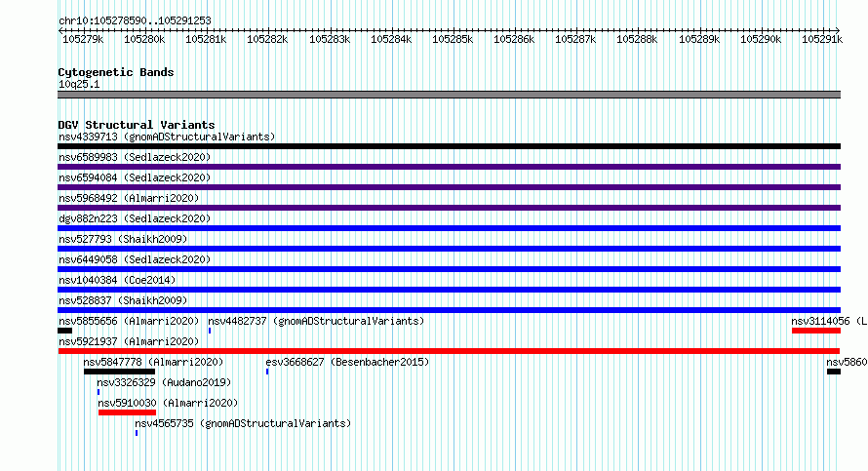Image resolution: width=868 pixels, height=471 pixels.
Task: Click nsv5847778 (Almarri2020) label
Action: [153, 362]
